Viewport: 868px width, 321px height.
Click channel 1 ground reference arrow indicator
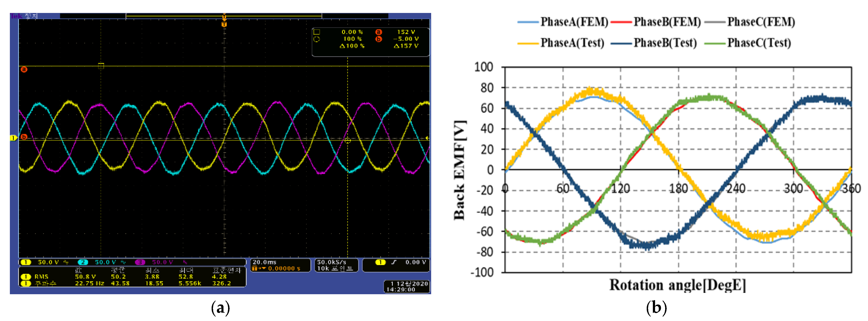tap(13, 138)
